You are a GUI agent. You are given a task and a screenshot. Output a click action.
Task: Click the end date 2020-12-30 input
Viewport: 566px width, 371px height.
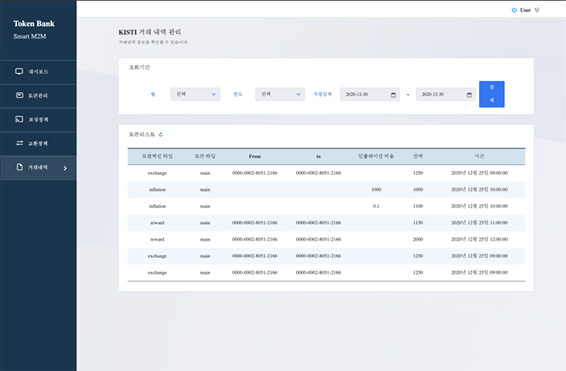(446, 94)
